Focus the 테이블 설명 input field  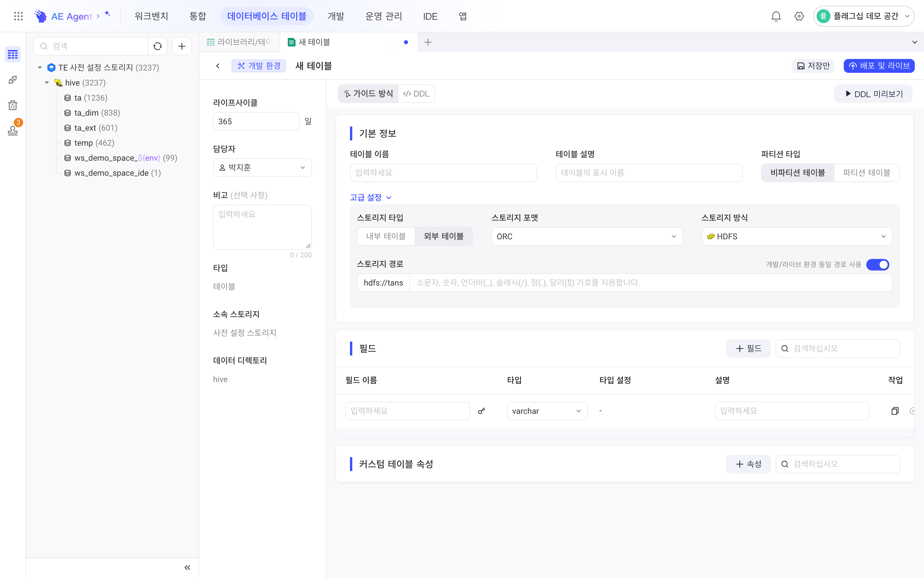pos(649,173)
